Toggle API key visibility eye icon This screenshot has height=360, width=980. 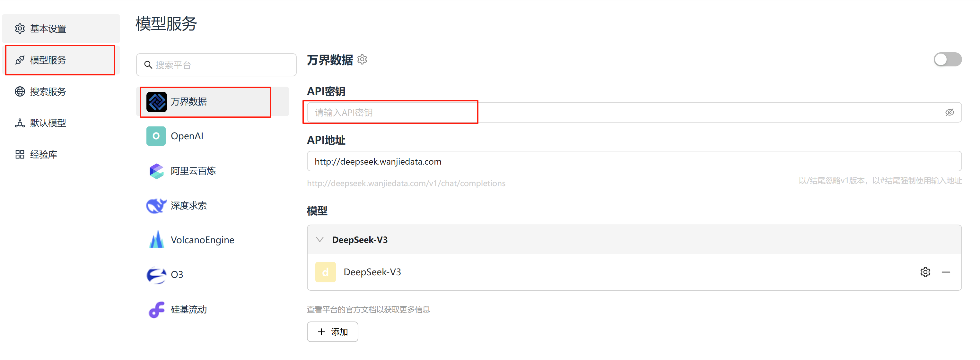coord(949,113)
